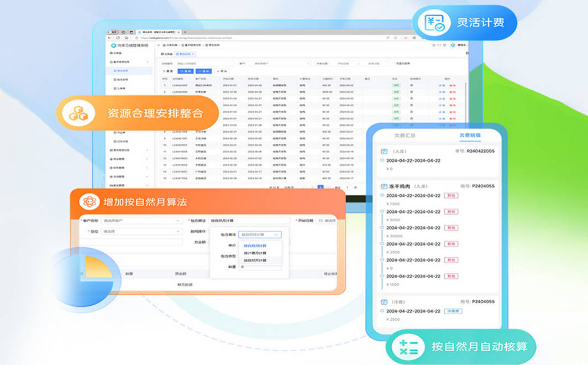This screenshot has width=588, height=365.
Task: Open the 欠费汇总 tab
Action: point(404,135)
